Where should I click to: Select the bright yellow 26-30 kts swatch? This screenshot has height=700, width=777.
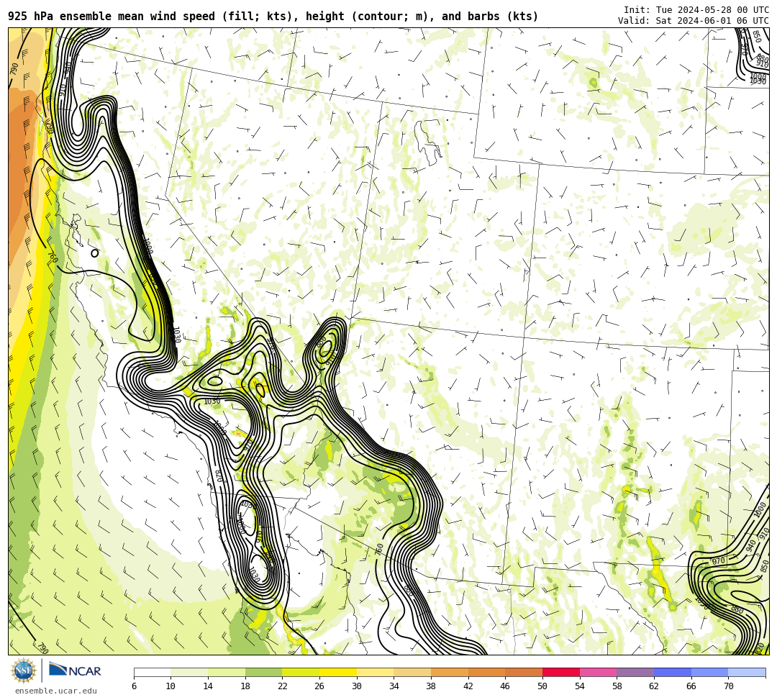338,672
